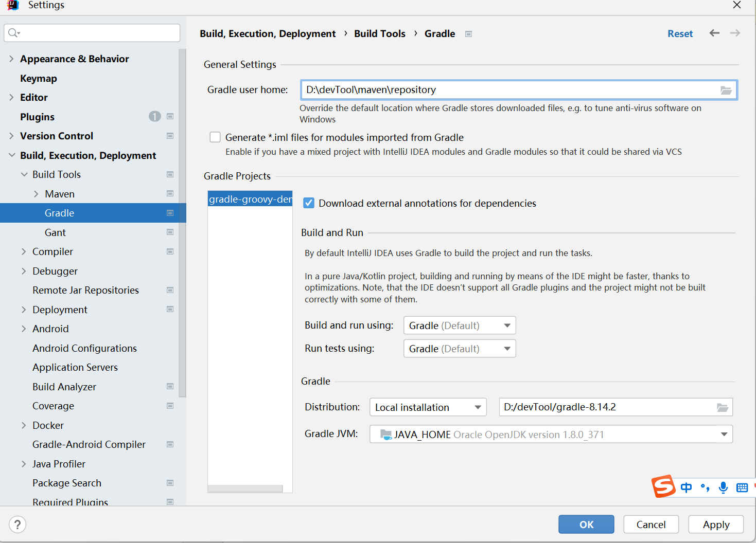The image size is (756, 543).
Task: Click Build, Execution, Deployment breadcrumb
Action: [x=268, y=33]
